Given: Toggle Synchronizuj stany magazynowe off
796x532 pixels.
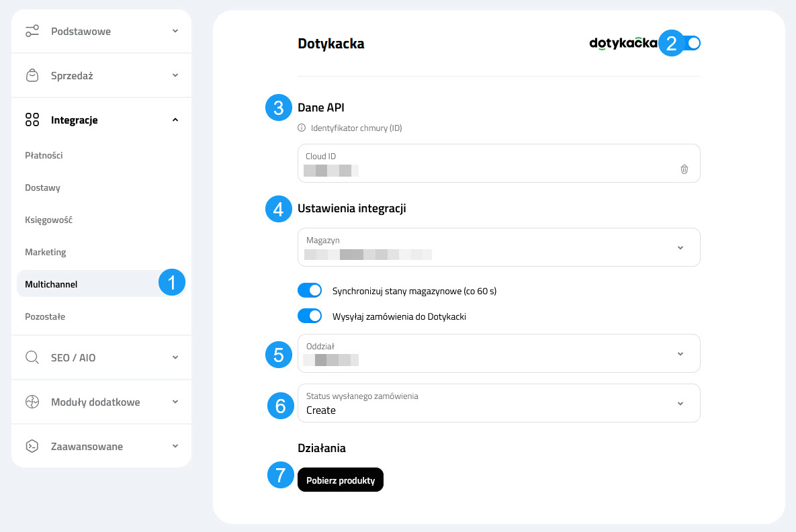Looking at the screenshot, I should pos(310,290).
